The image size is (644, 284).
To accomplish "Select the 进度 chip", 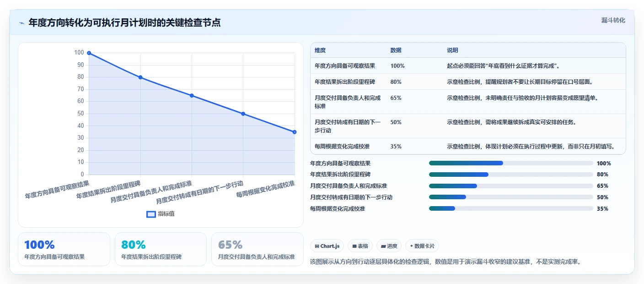I will coord(389,246).
